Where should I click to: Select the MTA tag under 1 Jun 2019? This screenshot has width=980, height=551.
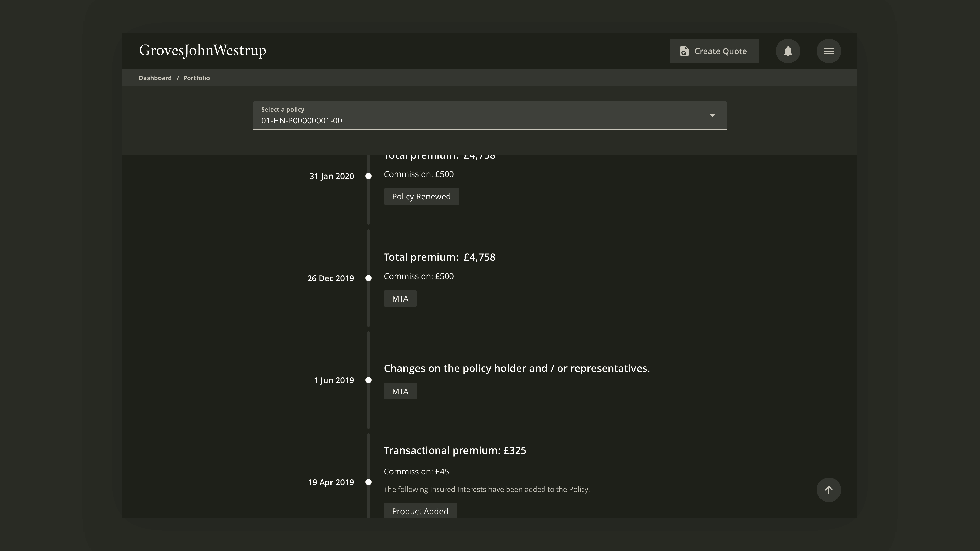(x=400, y=391)
